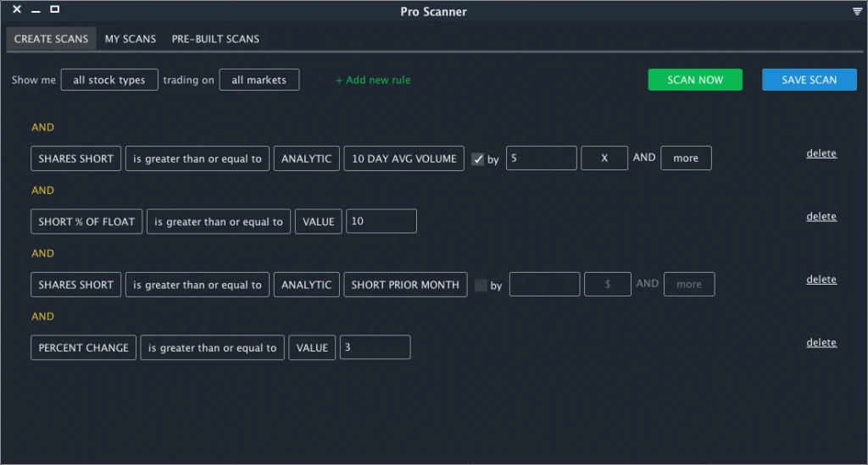Screen dimensions: 868x465
Task: Click the SAVE SCAN button
Action: 809,80
